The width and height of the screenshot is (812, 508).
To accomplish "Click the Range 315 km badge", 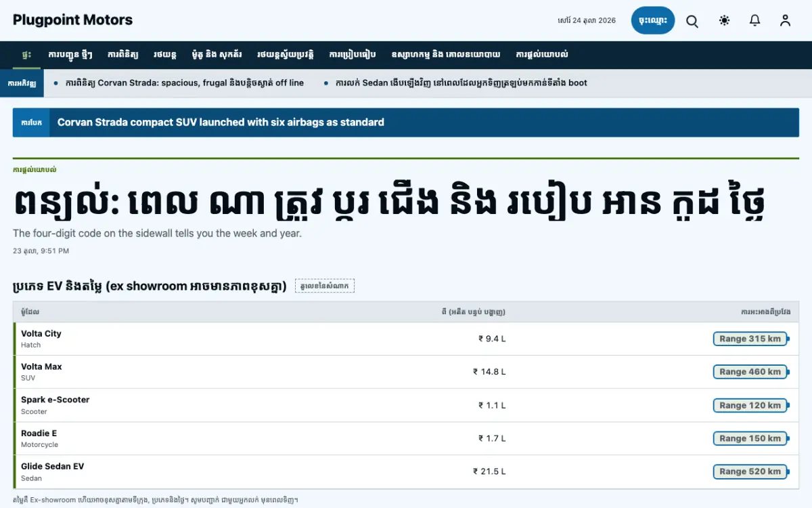I will tap(750, 339).
